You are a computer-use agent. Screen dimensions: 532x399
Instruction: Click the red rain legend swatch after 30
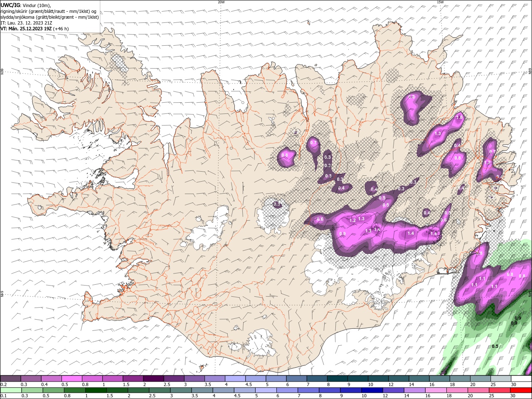click(522, 390)
